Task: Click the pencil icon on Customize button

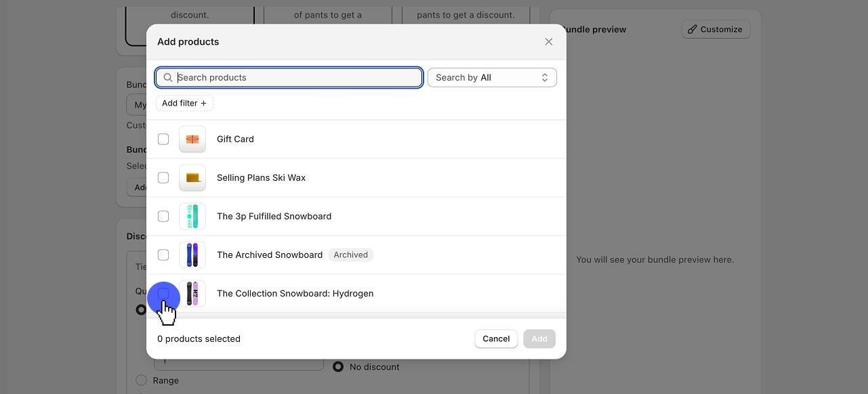Action: tap(692, 30)
